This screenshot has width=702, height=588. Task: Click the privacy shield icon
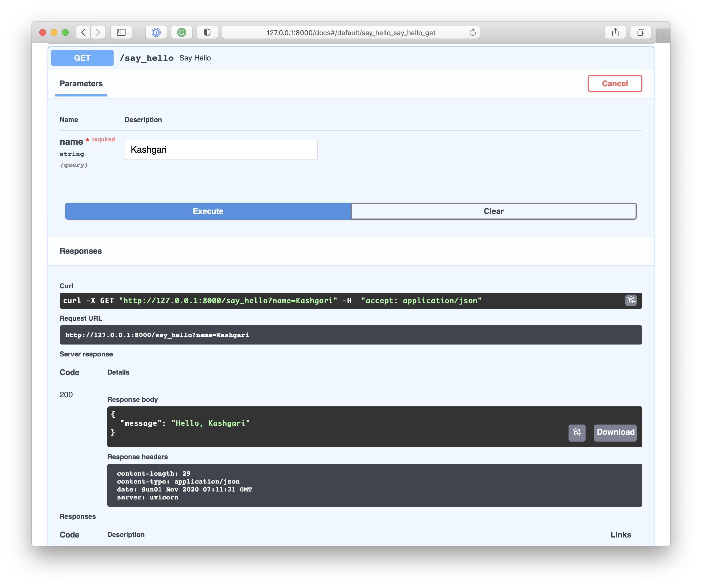[207, 32]
